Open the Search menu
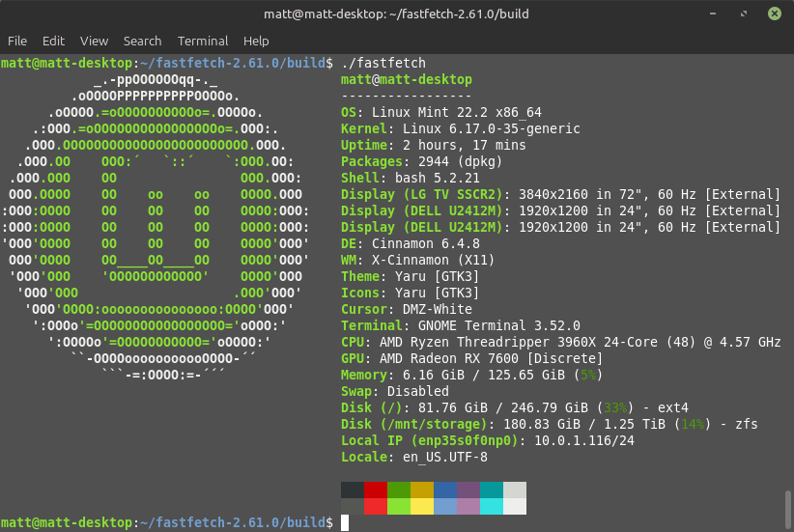Image resolution: width=794 pixels, height=532 pixels. point(142,41)
